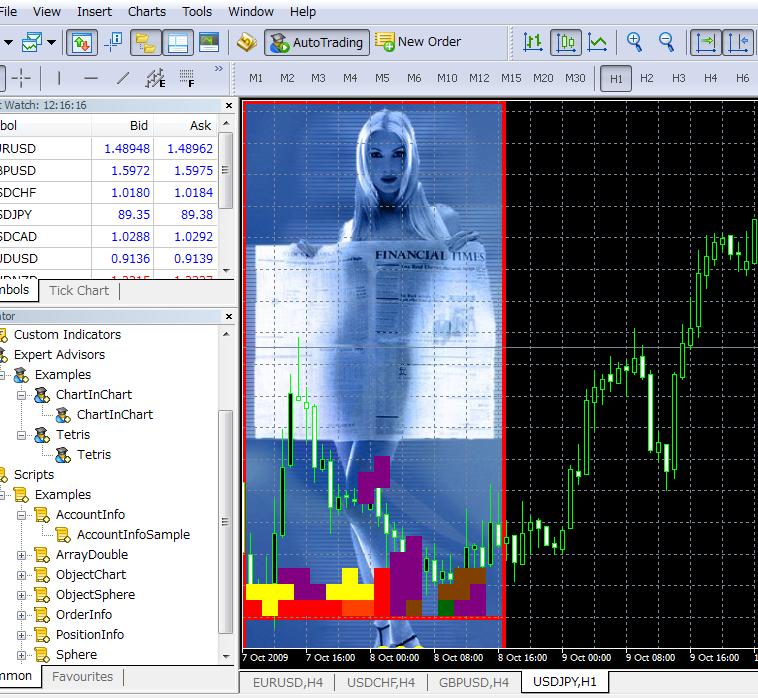The width and height of the screenshot is (758, 698).
Task: Collapse the AccountInfo script folder
Action: 21,516
